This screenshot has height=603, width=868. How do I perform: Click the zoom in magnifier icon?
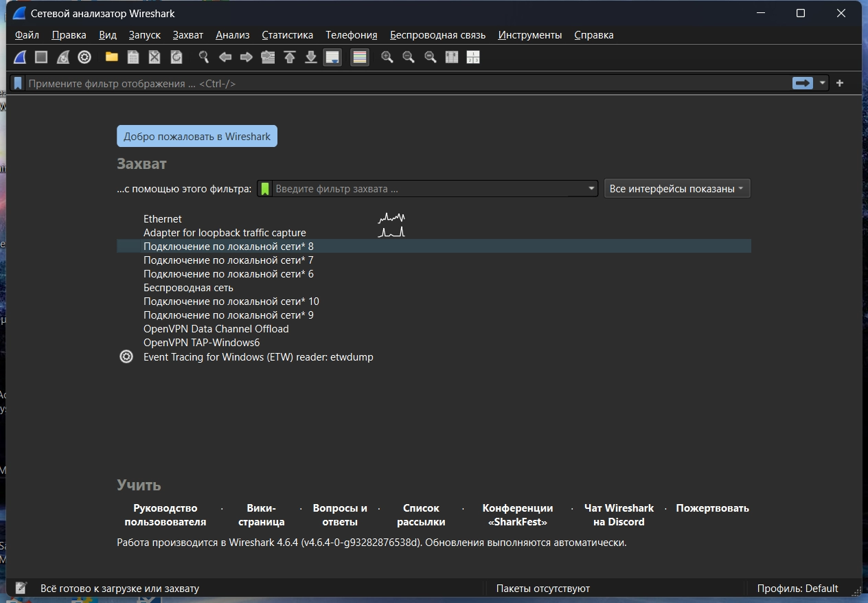pyautogui.click(x=387, y=58)
